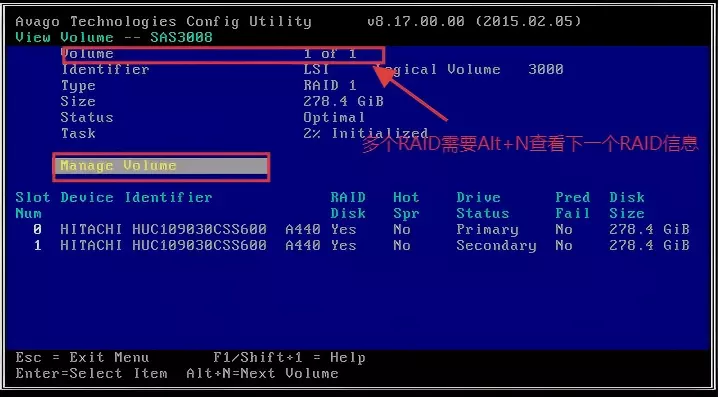The image size is (719, 397).
Task: Click the 'Status' field label
Action: click(87, 117)
